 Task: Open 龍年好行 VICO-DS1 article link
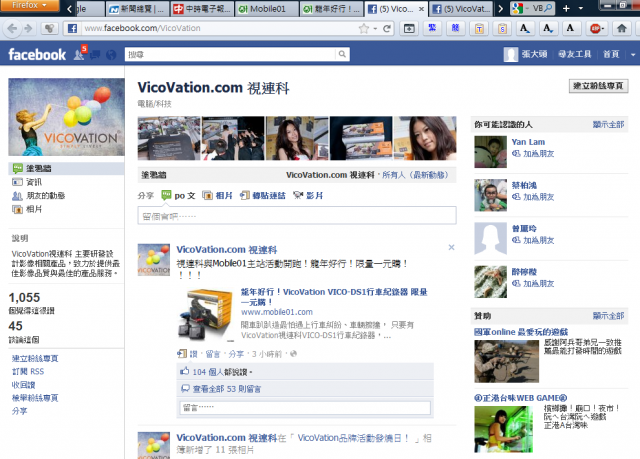(334, 297)
